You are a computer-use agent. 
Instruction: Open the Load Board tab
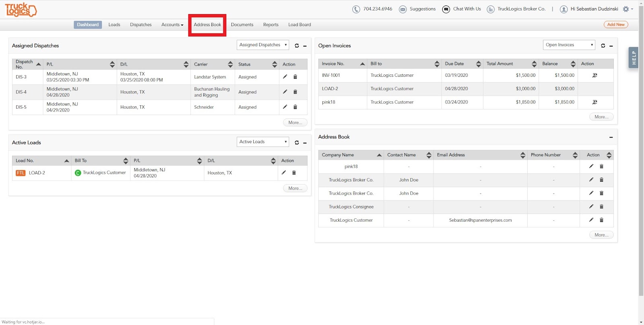tap(299, 25)
